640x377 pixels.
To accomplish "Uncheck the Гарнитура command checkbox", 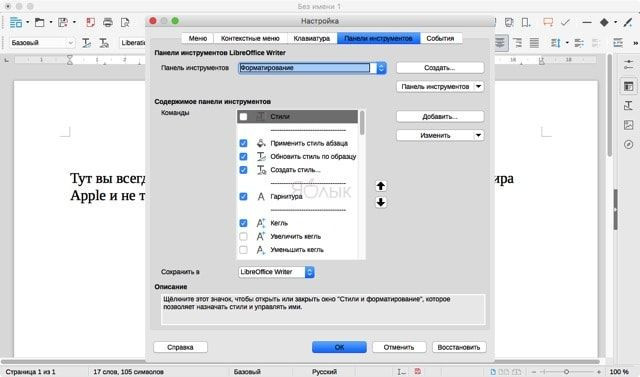I will 243,197.
